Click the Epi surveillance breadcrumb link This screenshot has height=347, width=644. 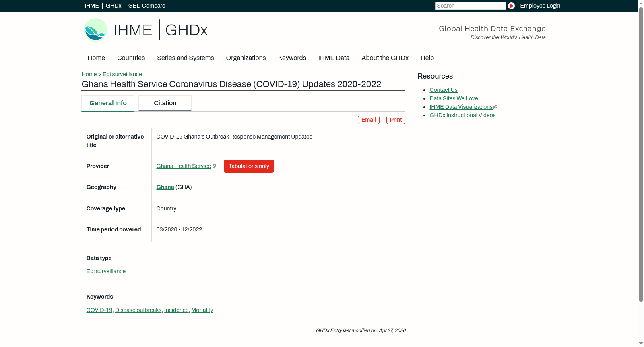122,74
